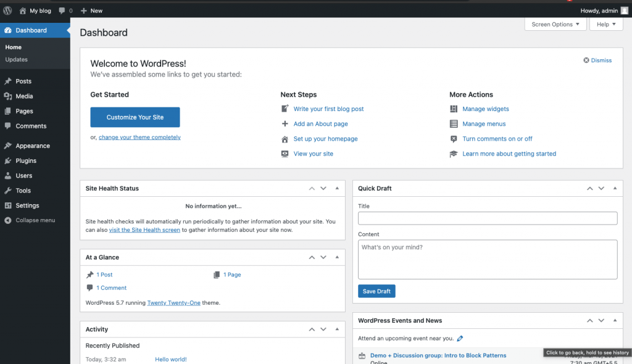Screen dimensions: 632x364
Task: Open visit the Site Health screen link
Action: (144, 230)
